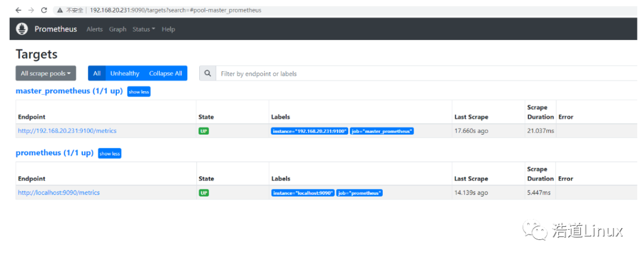The image size is (644, 259).
Task: Open the Alerts menu item
Action: [x=94, y=29]
